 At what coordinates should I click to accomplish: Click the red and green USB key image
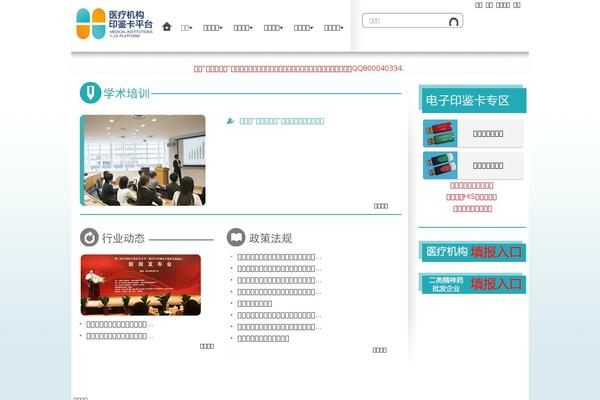click(440, 134)
